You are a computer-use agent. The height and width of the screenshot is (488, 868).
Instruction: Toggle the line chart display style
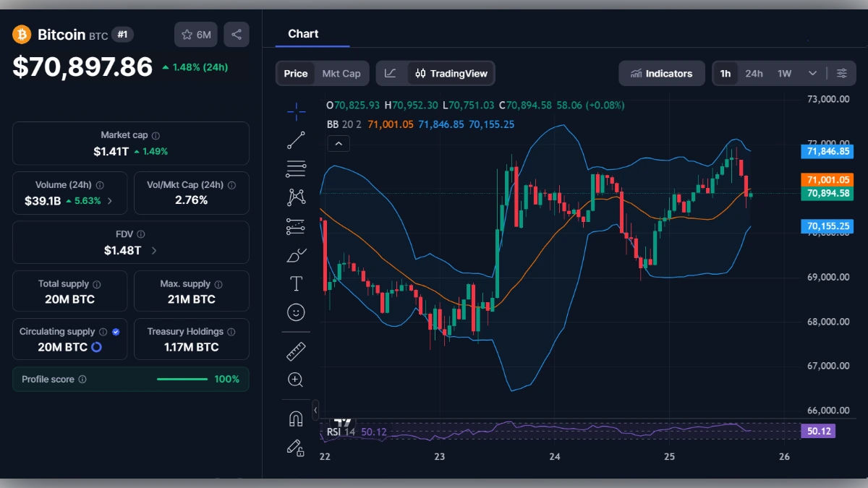pos(391,73)
